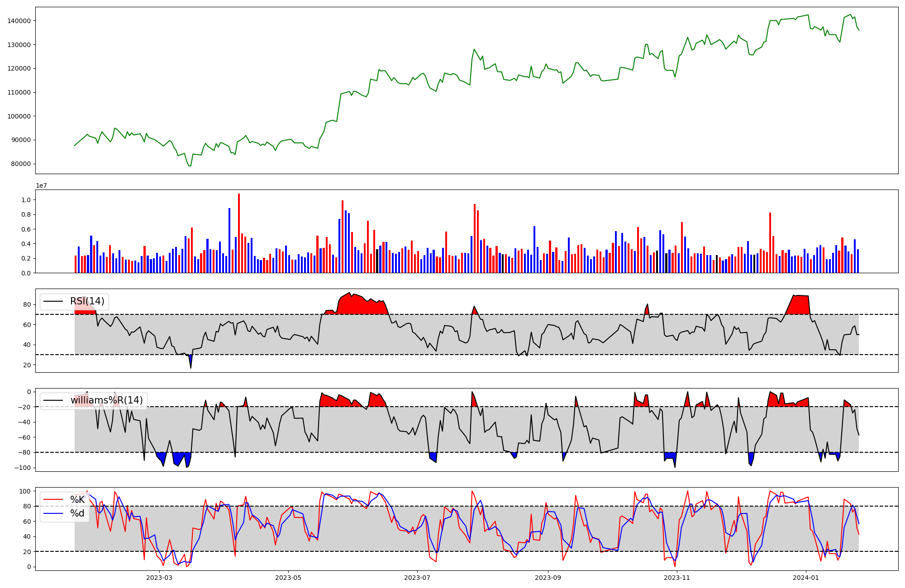Click the 80000 price axis label
The width and height of the screenshot is (905, 588).
pos(21,164)
